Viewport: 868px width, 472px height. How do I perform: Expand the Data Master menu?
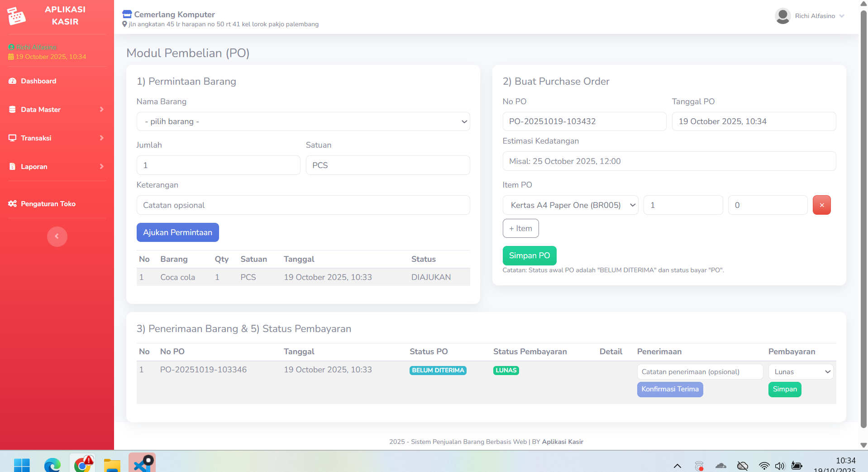(x=57, y=110)
